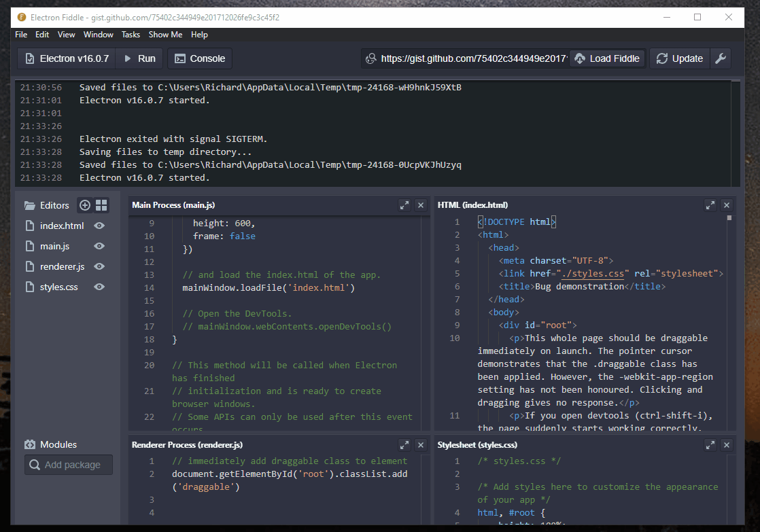Click the search icon in Add package

tap(35, 465)
